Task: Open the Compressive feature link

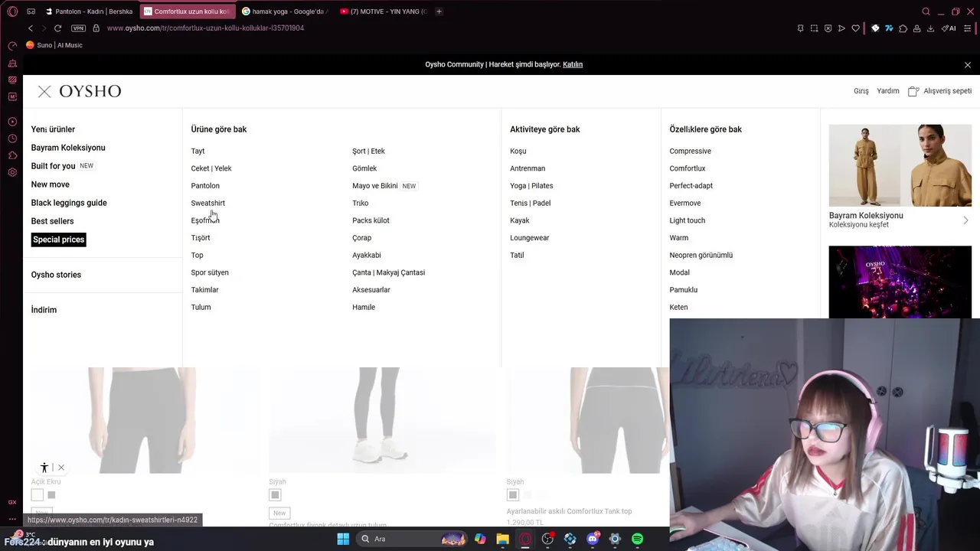Action: click(x=690, y=152)
